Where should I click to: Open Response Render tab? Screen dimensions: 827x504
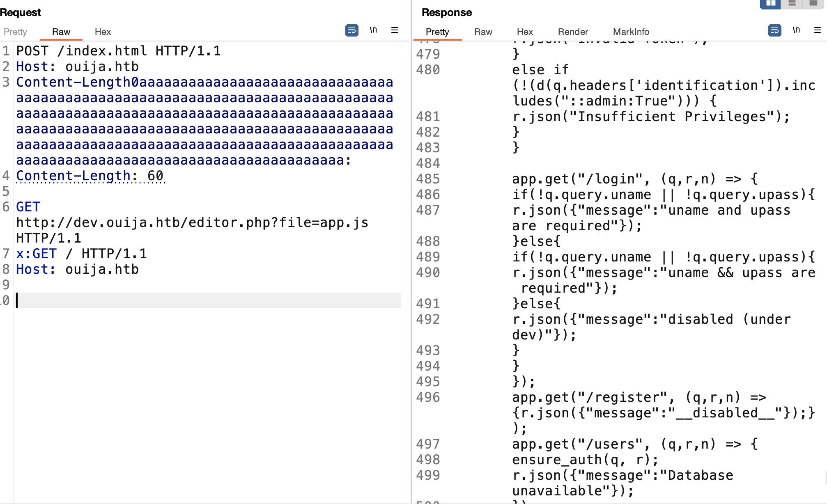(x=573, y=32)
